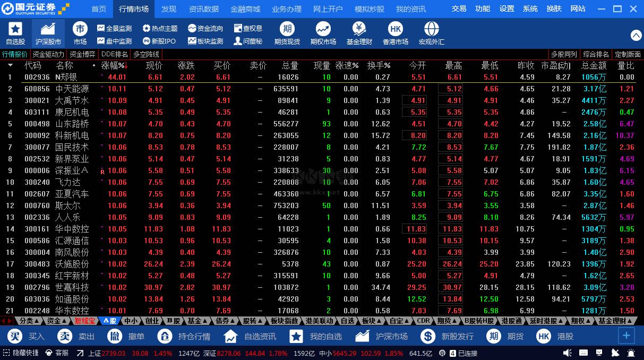The image size is (644, 360).
Task: Switch to the 资金博弈 sub-tab
Action: [x=83, y=54]
